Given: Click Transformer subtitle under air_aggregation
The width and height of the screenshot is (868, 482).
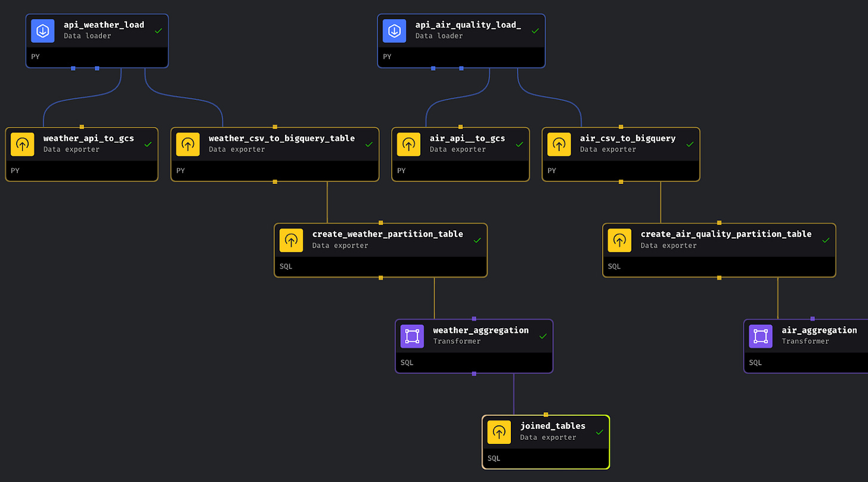Looking at the screenshot, I should (x=805, y=342).
